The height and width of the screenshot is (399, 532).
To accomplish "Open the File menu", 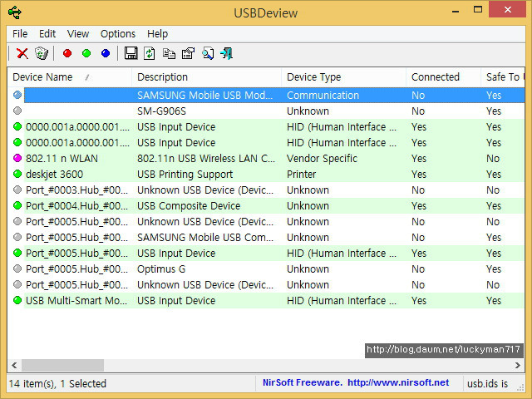I will (x=20, y=33).
